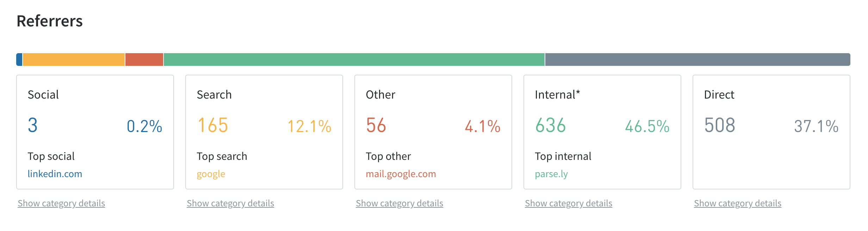Expand category details under Other card
The width and height of the screenshot is (868, 231).
[x=399, y=203]
